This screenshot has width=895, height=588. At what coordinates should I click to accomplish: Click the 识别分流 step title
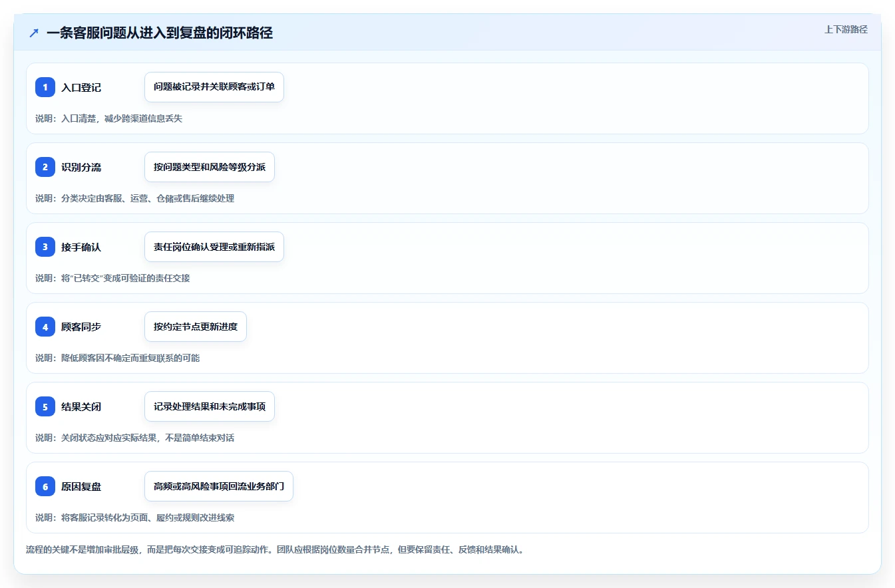pos(81,167)
